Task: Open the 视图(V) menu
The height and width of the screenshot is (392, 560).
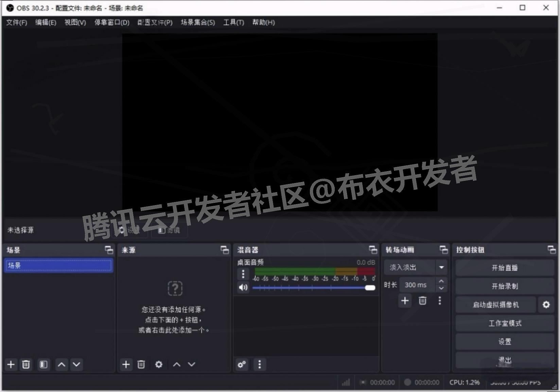Action: pyautogui.click(x=75, y=22)
